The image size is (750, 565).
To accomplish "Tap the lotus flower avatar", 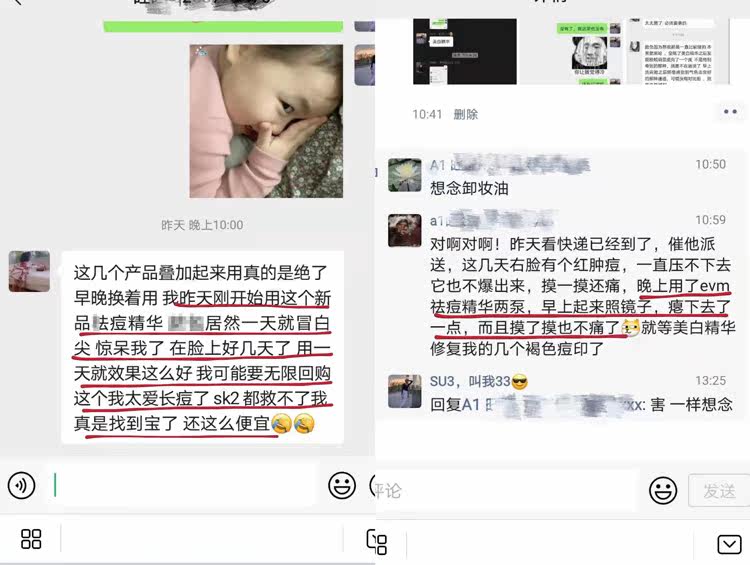I will pyautogui.click(x=405, y=175).
